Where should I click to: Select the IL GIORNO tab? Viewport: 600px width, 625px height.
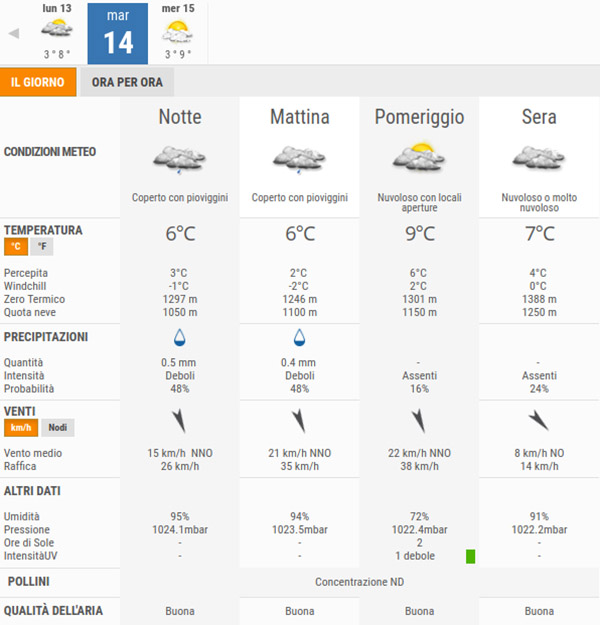click(x=38, y=82)
